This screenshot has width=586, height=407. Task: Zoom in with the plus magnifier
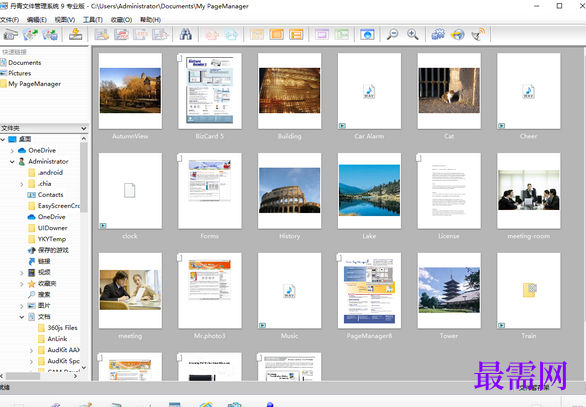[413, 35]
